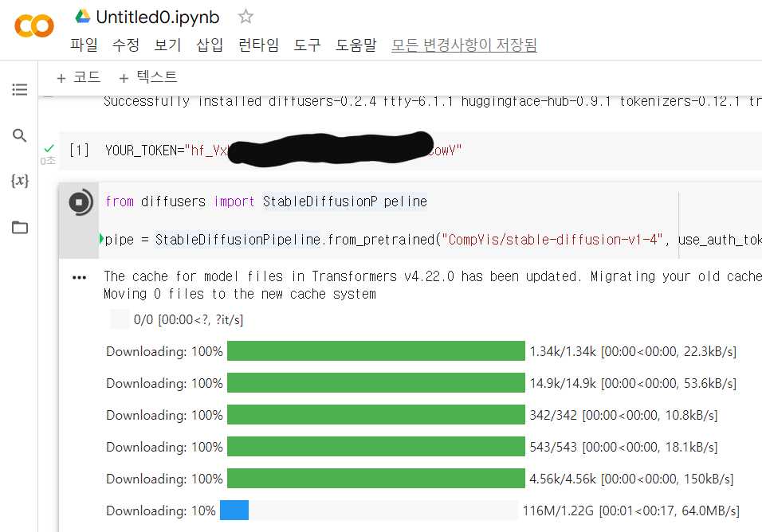762x532 pixels.
Task: Click the 0/0 [00:00<?, ?it/s] text
Action: coord(189,320)
